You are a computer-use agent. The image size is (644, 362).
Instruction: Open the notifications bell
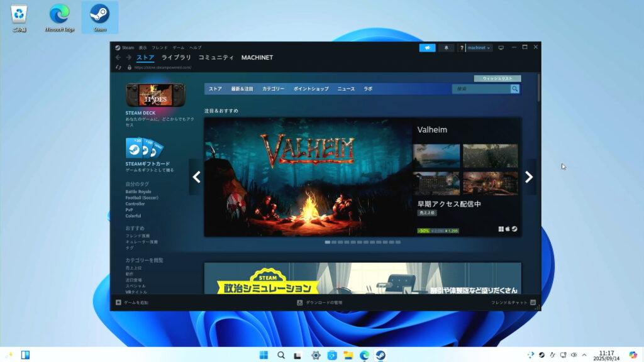447,48
